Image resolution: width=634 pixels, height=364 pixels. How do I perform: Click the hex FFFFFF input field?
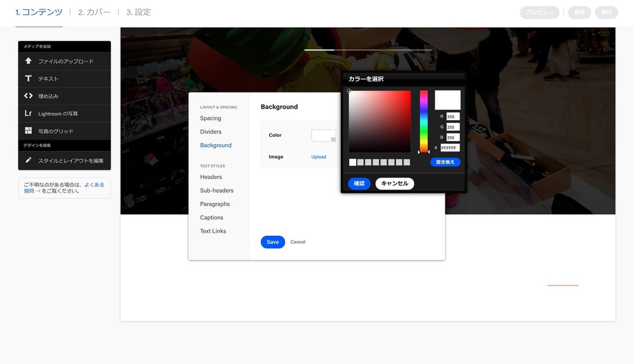pos(450,148)
